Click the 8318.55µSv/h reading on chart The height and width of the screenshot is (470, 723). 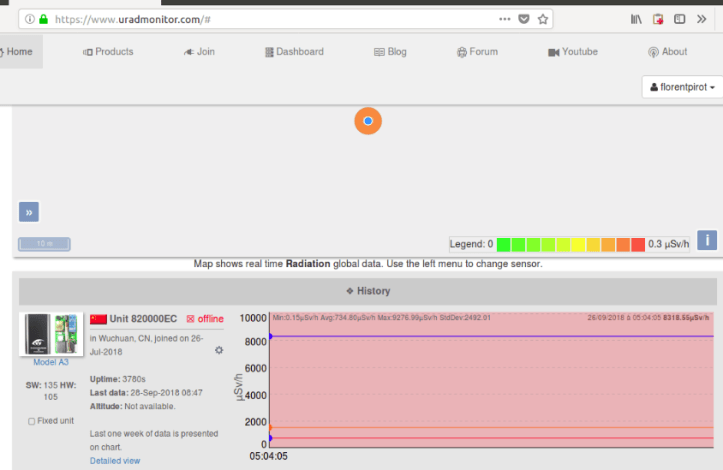click(686, 317)
